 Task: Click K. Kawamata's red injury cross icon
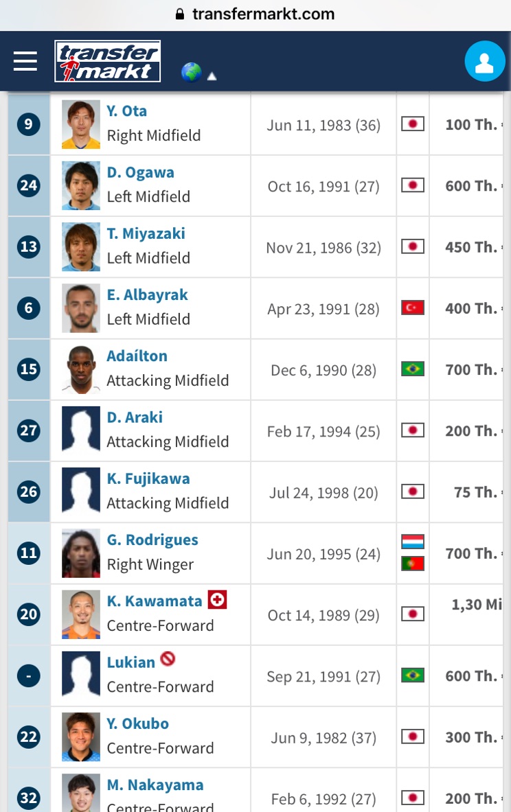click(217, 600)
